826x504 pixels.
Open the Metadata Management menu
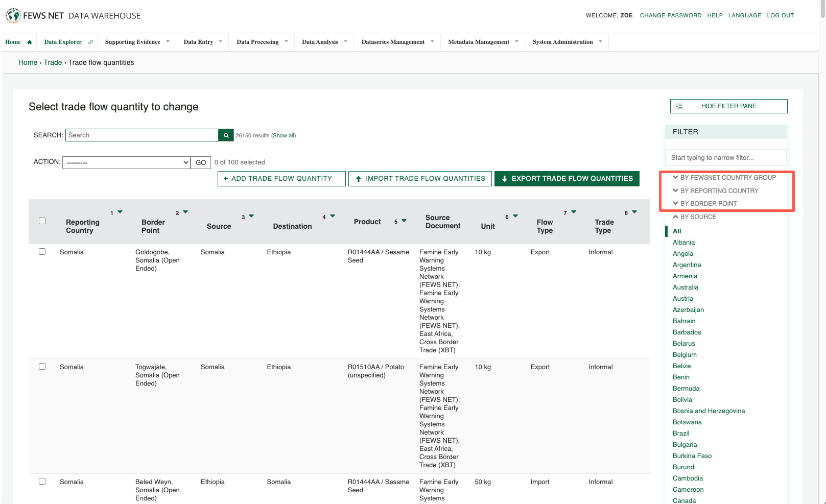(481, 41)
